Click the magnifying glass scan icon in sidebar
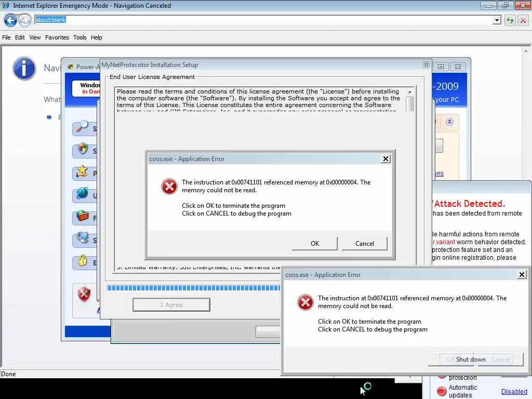 (83, 127)
